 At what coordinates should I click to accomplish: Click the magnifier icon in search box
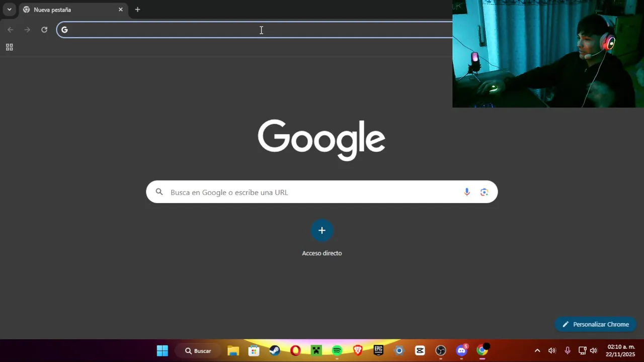(159, 192)
